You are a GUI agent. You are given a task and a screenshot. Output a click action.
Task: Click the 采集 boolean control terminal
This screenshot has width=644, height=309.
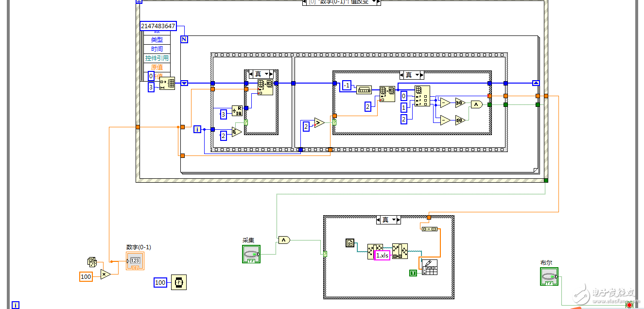coord(251,254)
